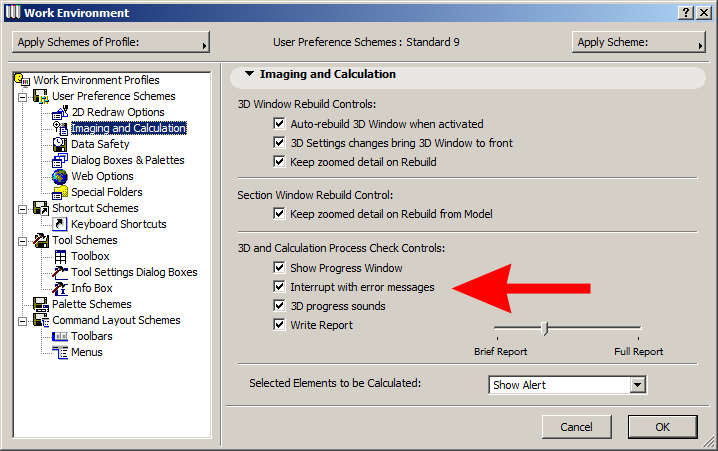Image resolution: width=718 pixels, height=451 pixels.
Task: Toggle the 3D progress sounds checkbox
Action: (279, 306)
